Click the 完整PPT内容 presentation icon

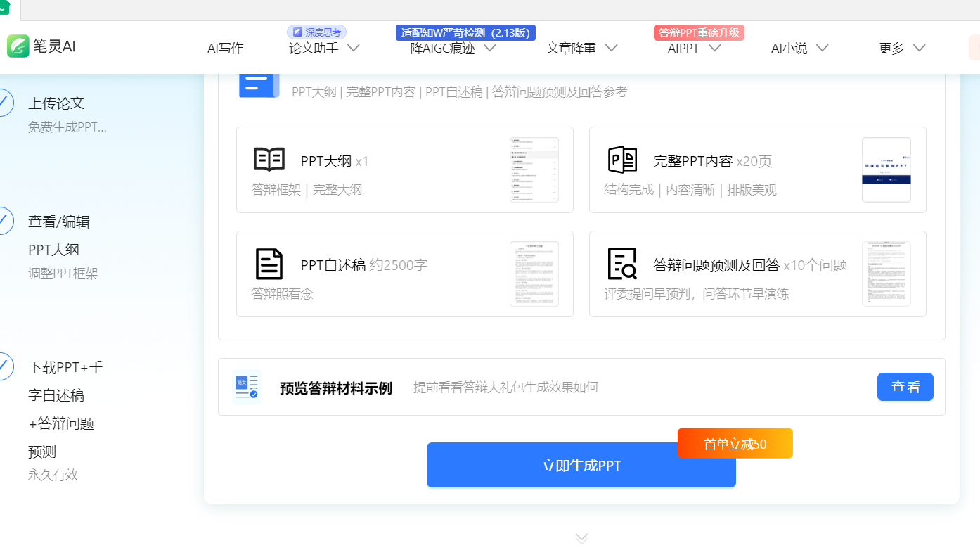pyautogui.click(x=621, y=159)
